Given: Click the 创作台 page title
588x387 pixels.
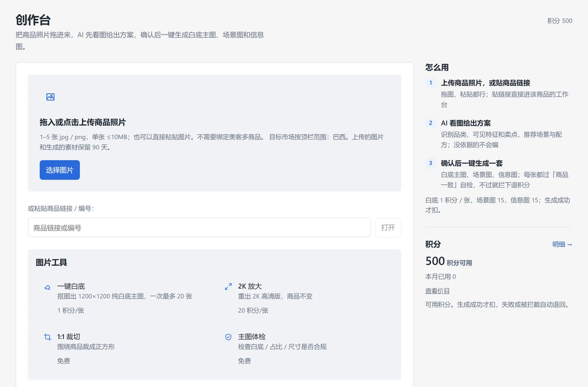Looking at the screenshot, I should (33, 20).
